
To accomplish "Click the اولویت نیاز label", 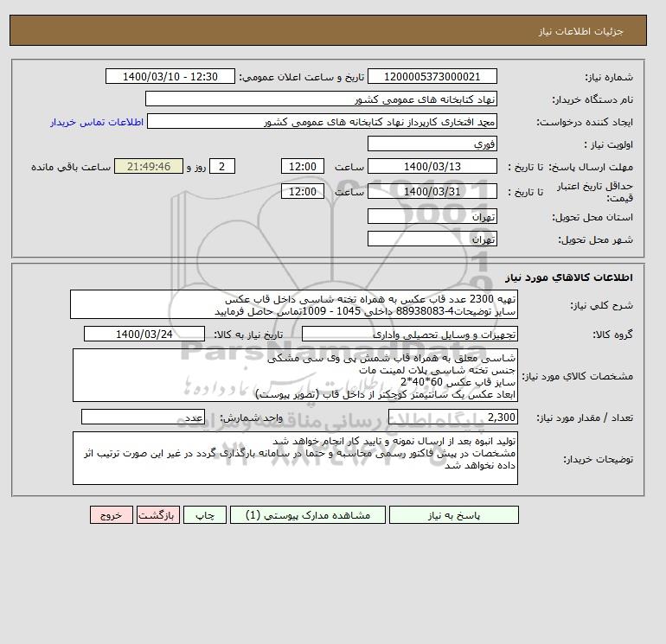I will (x=609, y=144).
